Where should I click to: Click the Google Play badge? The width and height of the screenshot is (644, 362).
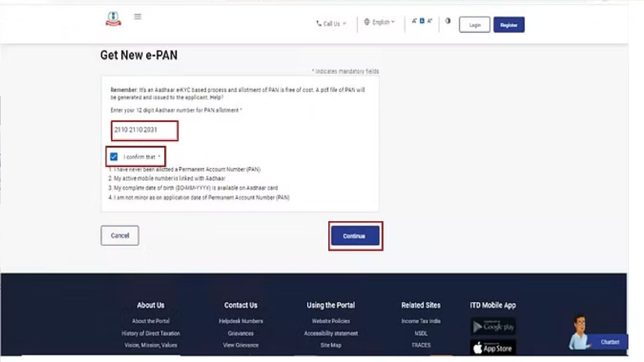pyautogui.click(x=493, y=326)
